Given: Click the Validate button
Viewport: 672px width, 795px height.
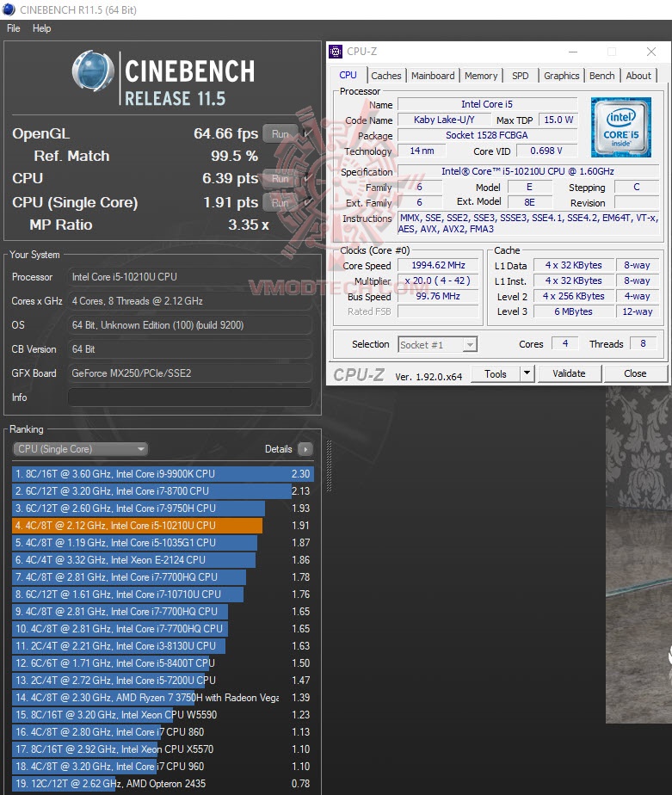Looking at the screenshot, I should coord(569,373).
